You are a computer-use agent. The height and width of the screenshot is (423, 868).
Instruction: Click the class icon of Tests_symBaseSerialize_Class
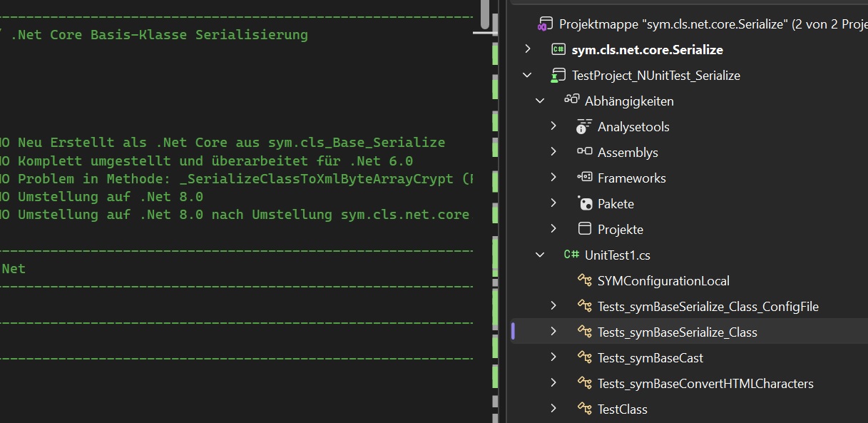(x=584, y=332)
